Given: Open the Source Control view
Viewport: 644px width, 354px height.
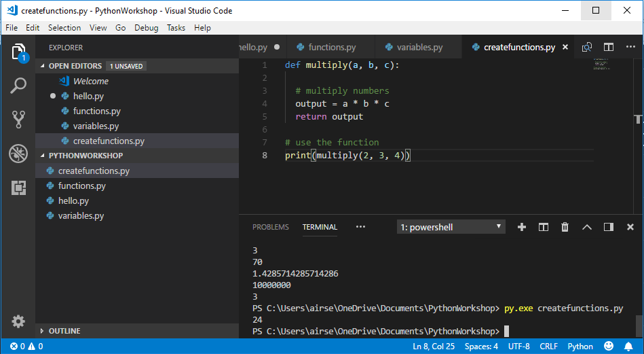Looking at the screenshot, I should click(x=18, y=120).
